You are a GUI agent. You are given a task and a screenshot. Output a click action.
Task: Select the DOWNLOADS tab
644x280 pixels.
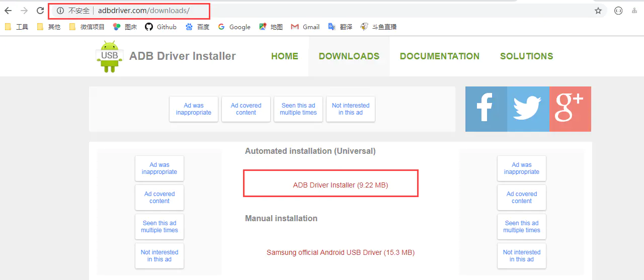tap(349, 56)
